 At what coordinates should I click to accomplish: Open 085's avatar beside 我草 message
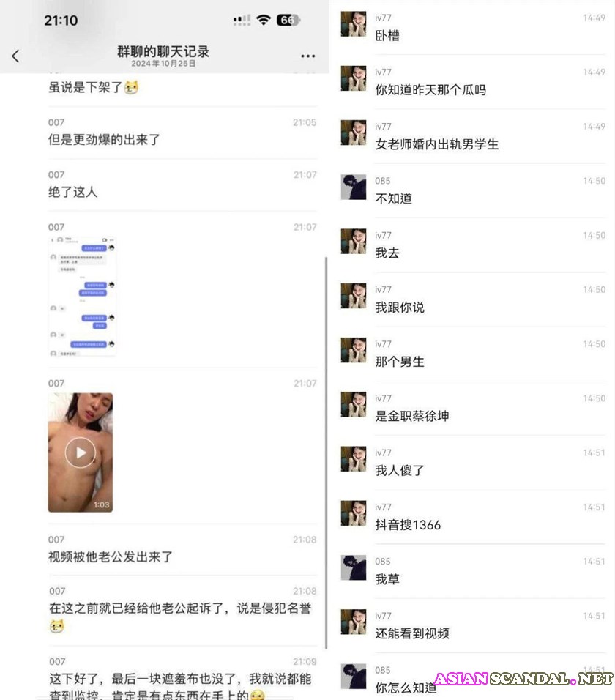point(354,567)
